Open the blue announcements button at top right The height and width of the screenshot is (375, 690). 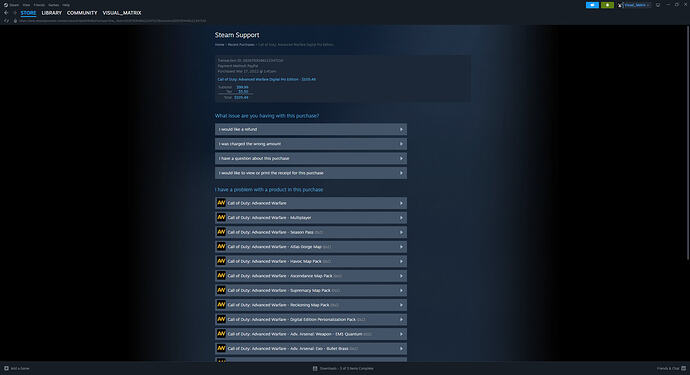tap(592, 5)
